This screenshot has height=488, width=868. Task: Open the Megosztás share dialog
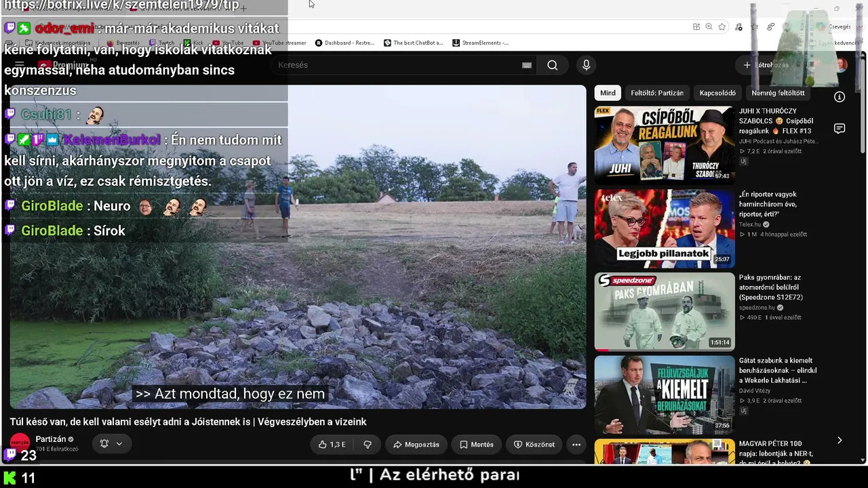[416, 445]
